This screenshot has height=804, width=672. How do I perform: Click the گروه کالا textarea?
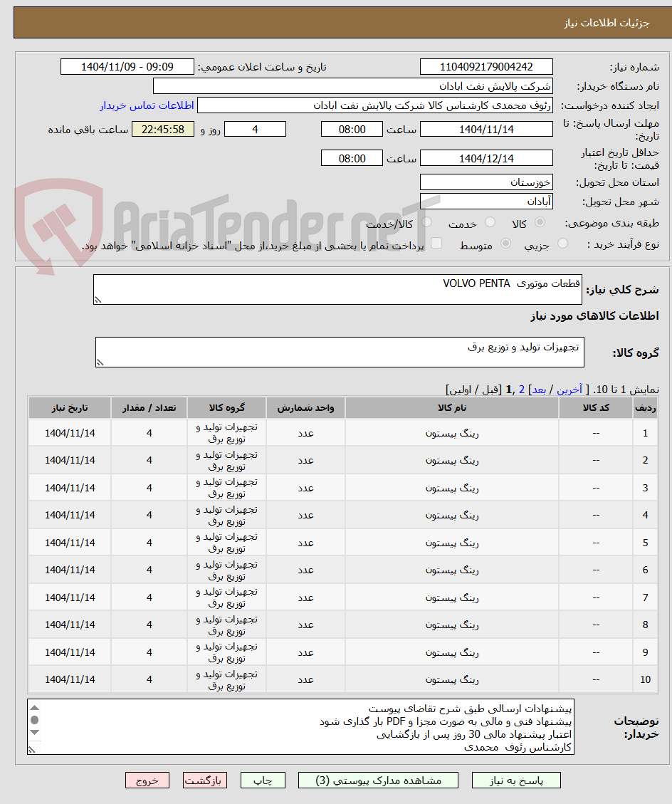click(340, 353)
